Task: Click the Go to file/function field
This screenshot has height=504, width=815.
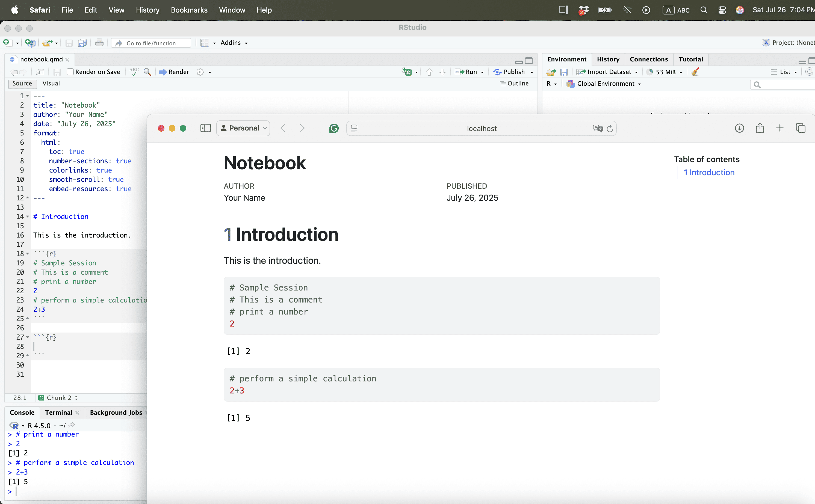Action: click(151, 43)
